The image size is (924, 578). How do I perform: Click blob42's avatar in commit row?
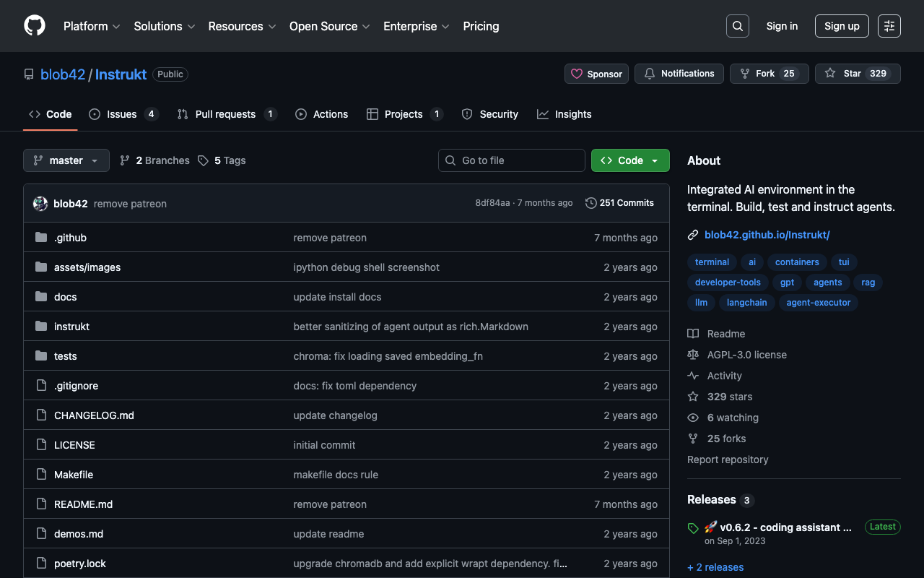(40, 204)
